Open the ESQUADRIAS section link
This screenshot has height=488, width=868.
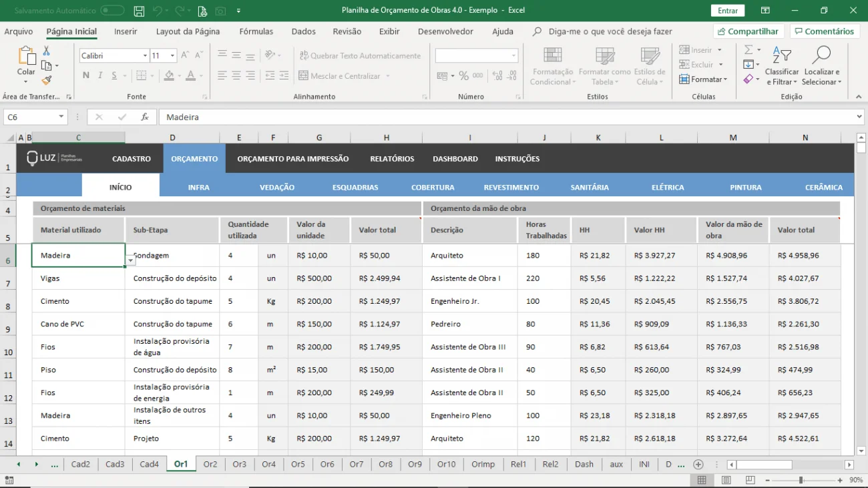(355, 188)
